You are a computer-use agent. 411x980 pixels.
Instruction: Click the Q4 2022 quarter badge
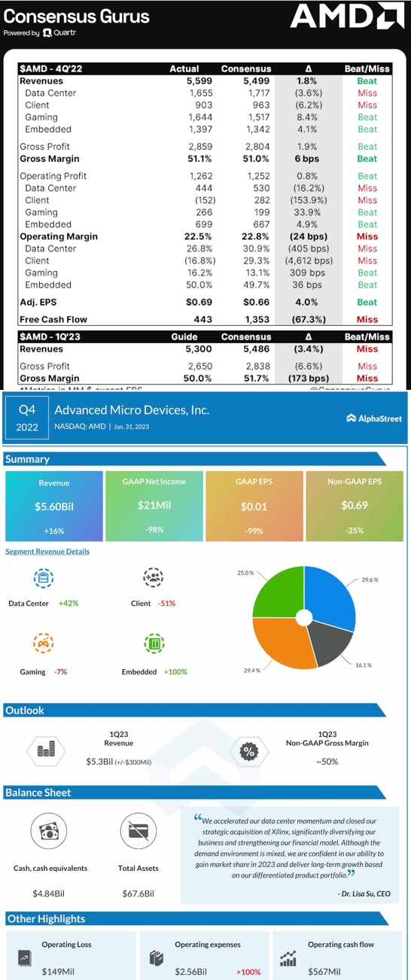(26, 418)
